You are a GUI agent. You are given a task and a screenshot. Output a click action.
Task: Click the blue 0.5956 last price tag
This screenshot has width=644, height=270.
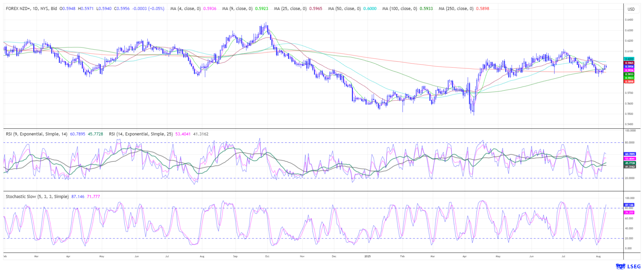point(629,67)
